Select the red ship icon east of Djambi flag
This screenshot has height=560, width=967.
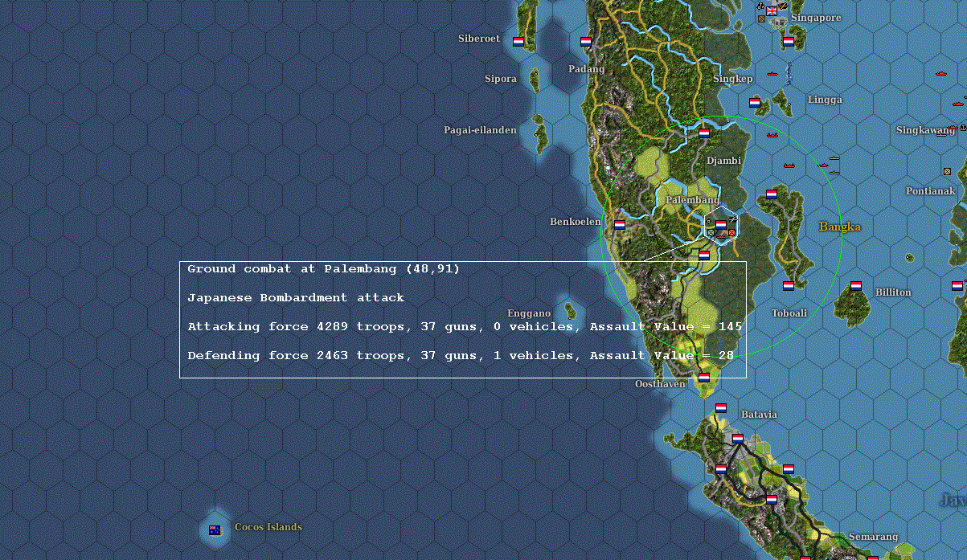click(x=773, y=135)
